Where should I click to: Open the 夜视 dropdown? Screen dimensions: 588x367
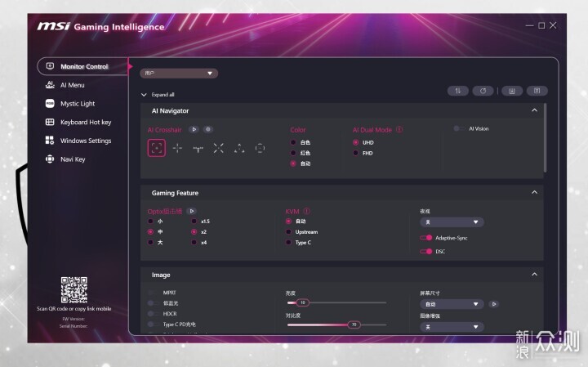point(452,222)
